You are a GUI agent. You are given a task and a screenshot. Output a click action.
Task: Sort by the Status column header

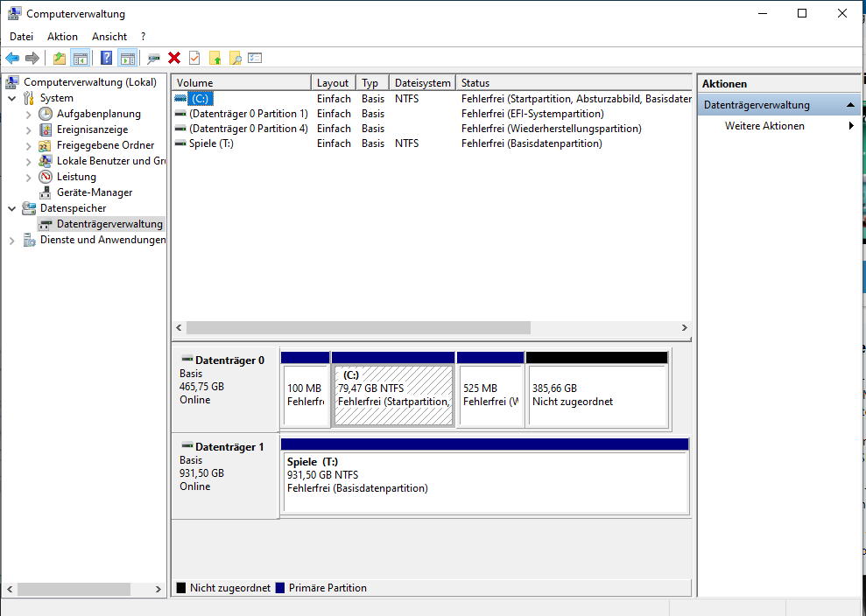click(x=574, y=83)
